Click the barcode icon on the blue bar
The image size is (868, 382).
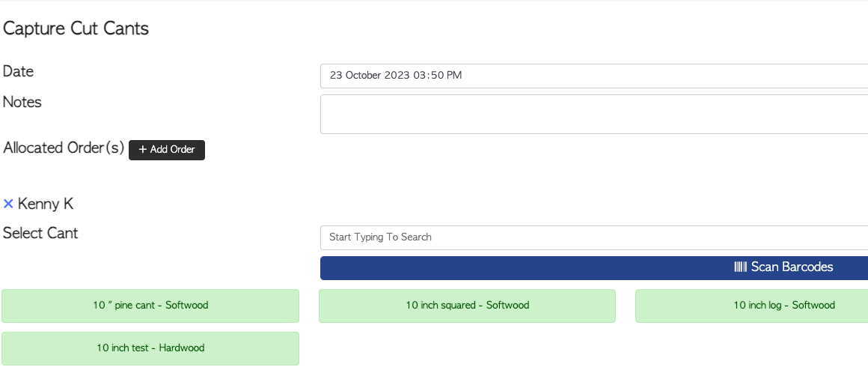741,267
